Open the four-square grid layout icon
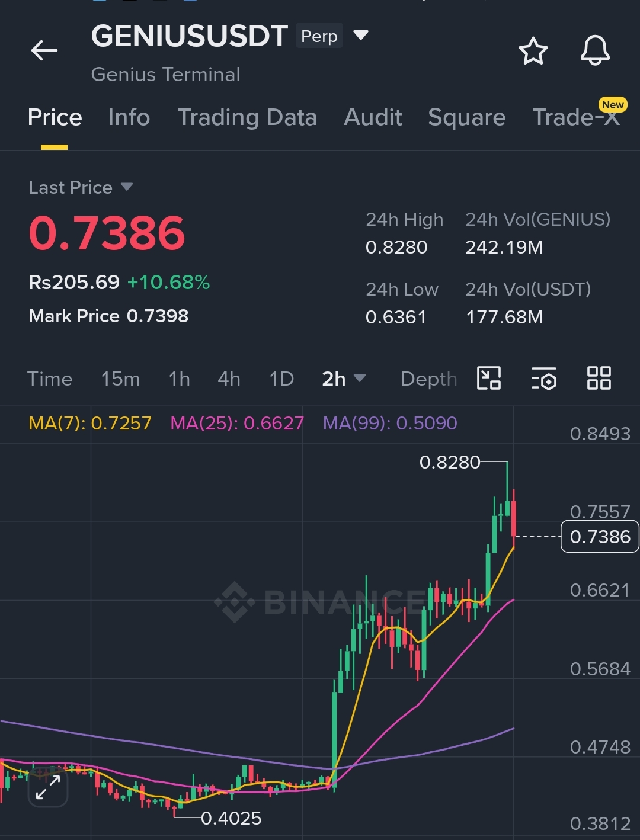The width and height of the screenshot is (640, 840). click(599, 378)
